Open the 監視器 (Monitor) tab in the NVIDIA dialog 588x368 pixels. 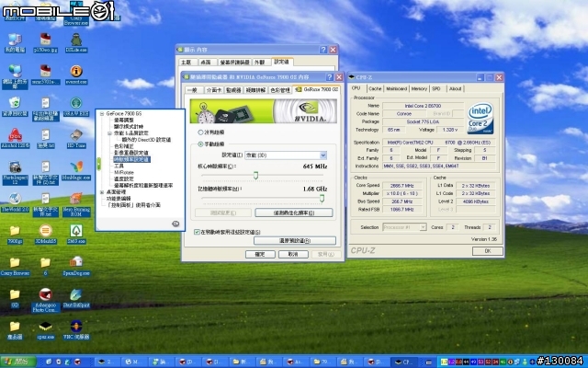(x=233, y=90)
